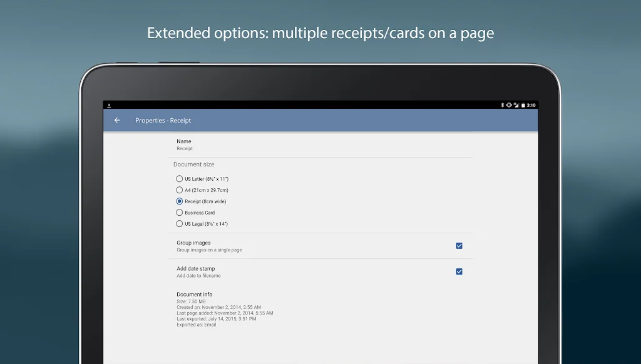Edit the document Name field
The height and width of the screenshot is (364, 641).
(185, 144)
